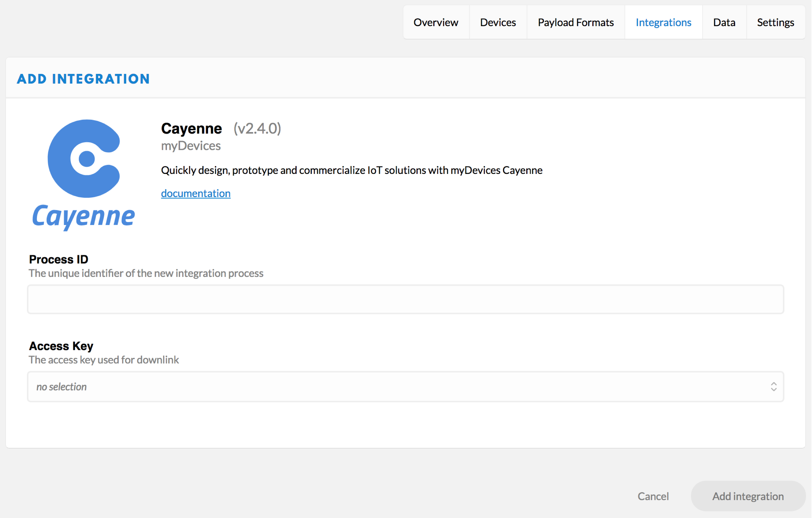Click the Access Key label
This screenshot has width=812, height=518.
pyautogui.click(x=61, y=346)
